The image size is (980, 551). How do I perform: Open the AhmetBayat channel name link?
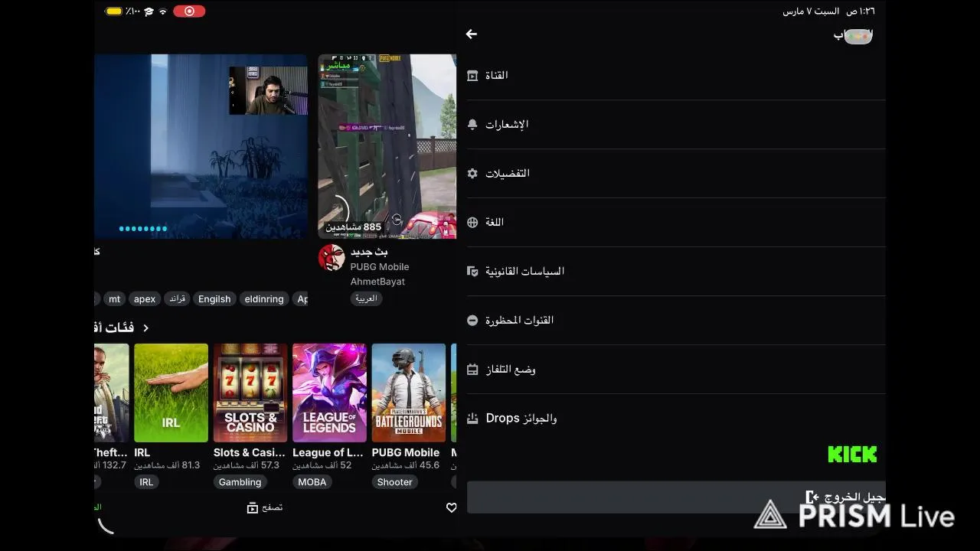377,282
